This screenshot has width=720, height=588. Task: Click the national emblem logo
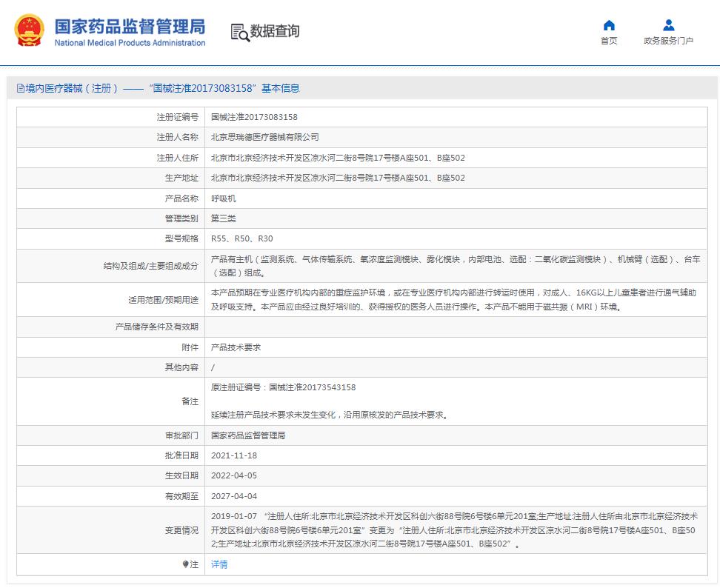(x=29, y=31)
